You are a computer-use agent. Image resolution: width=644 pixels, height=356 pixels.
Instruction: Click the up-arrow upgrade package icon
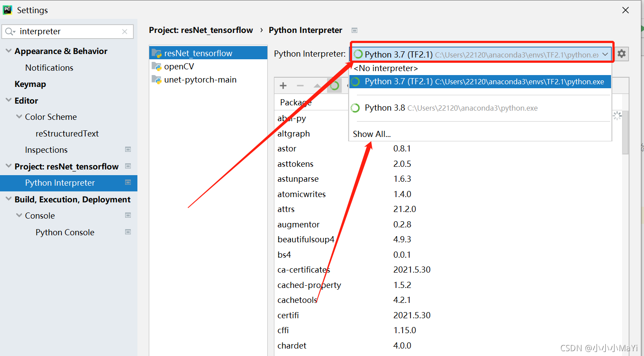[317, 86]
